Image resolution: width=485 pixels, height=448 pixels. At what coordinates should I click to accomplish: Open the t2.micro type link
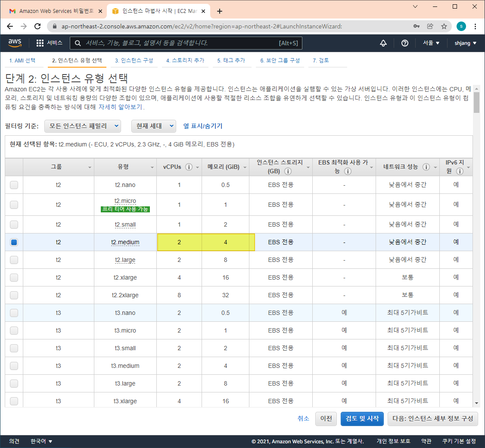(x=125, y=201)
